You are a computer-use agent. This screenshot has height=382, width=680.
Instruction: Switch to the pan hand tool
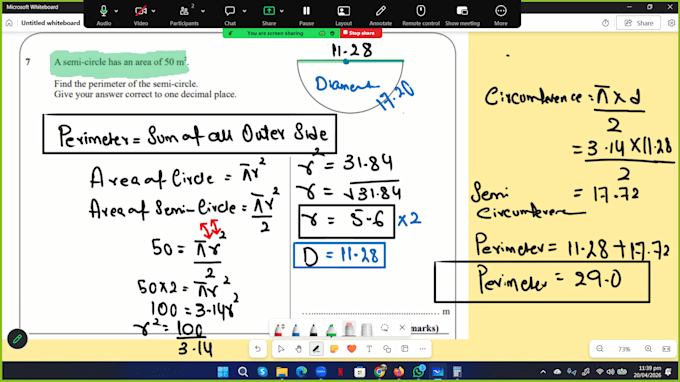[298, 349]
